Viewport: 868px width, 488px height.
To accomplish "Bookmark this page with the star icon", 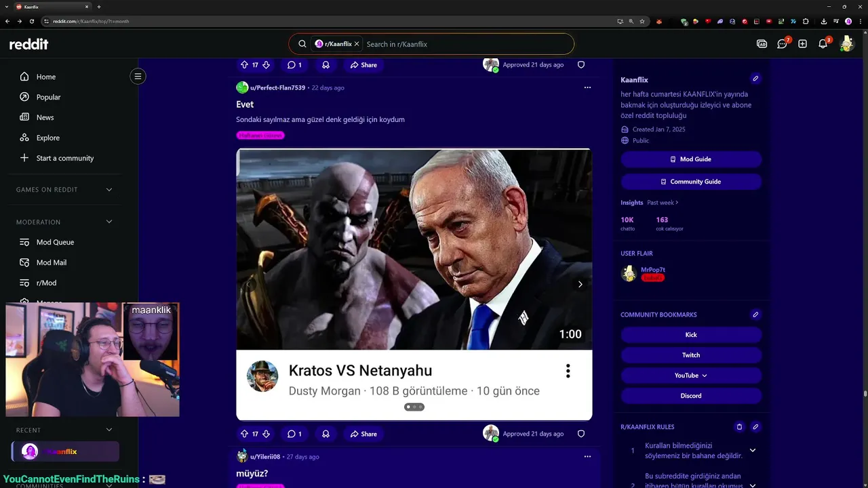I will click(642, 21).
